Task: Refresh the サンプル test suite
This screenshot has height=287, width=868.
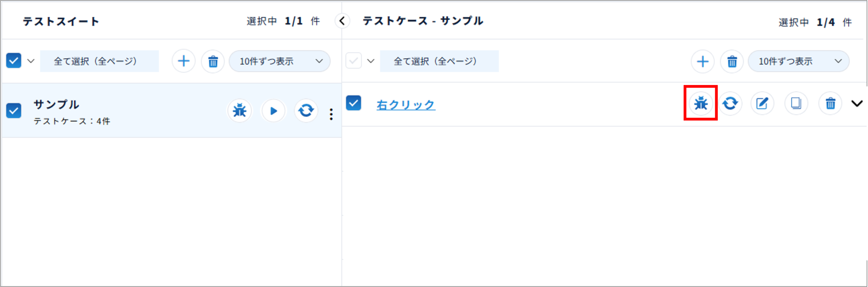Action: tap(306, 110)
